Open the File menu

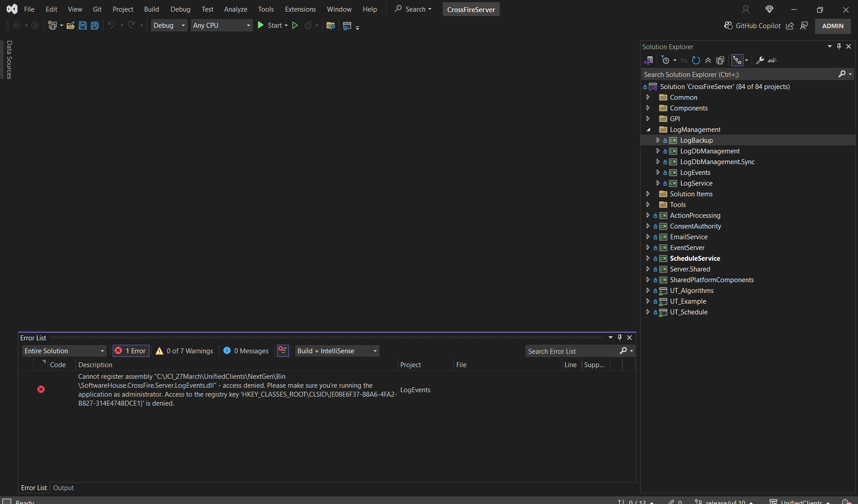[x=29, y=9]
